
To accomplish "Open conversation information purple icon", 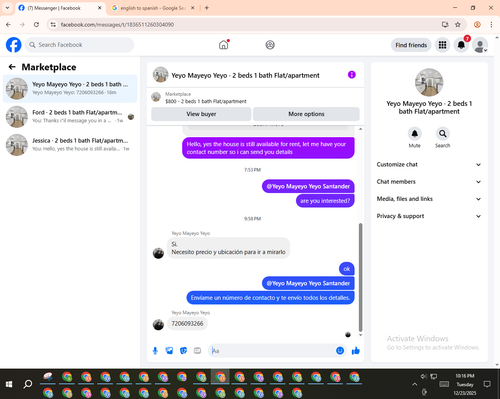I will [x=352, y=75].
